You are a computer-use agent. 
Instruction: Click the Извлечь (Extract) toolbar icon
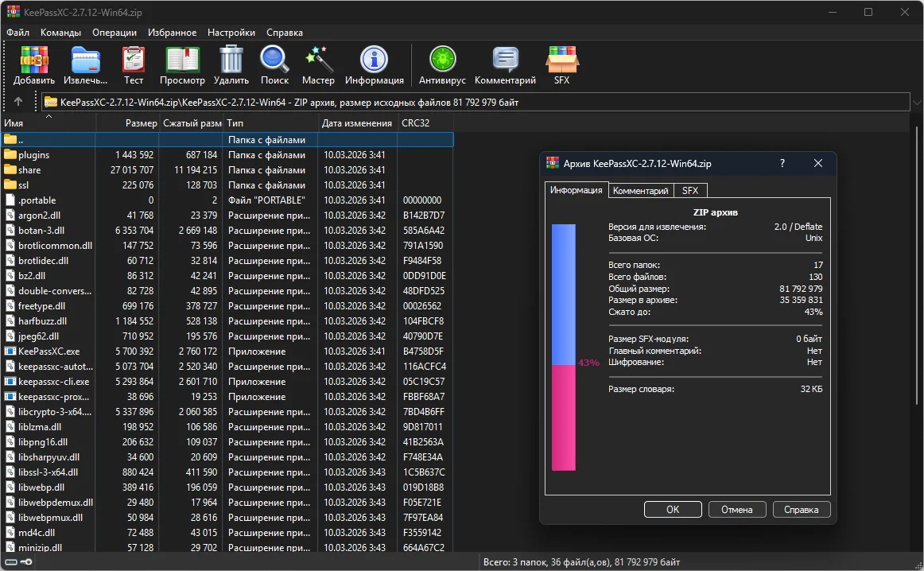coord(85,65)
